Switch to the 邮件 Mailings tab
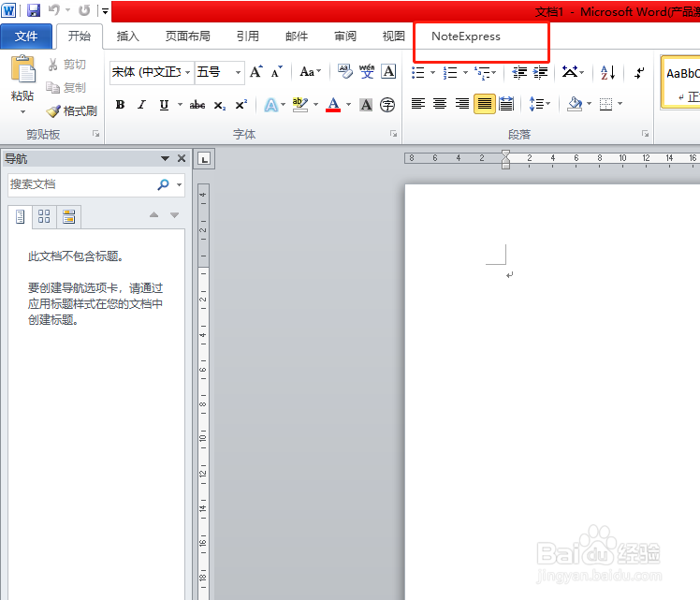This screenshot has height=600, width=700. 297,37
